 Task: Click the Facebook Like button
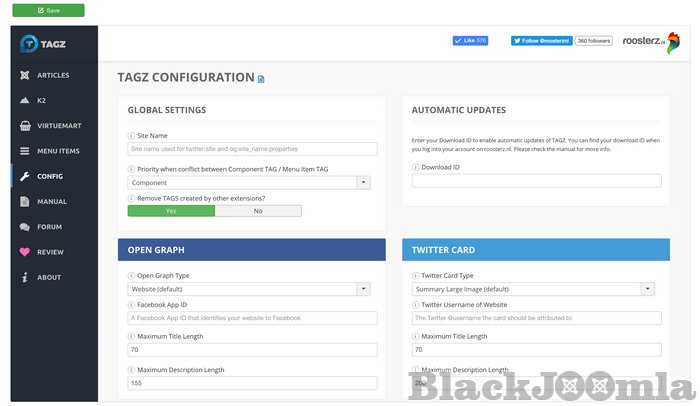pos(470,41)
